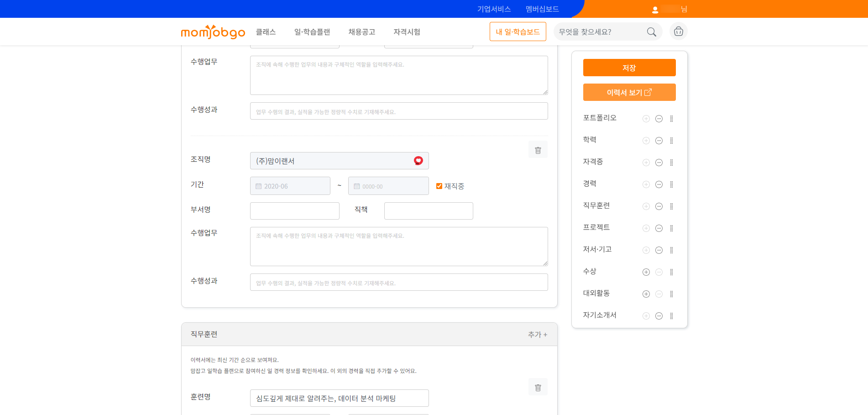Click the 부서명 input field
The height and width of the screenshot is (415, 868).
294,211
